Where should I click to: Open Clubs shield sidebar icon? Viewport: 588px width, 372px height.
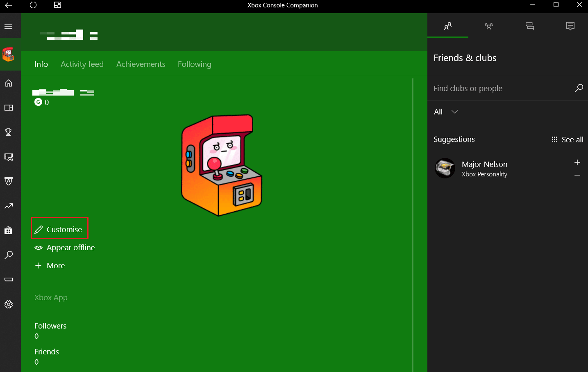click(9, 181)
